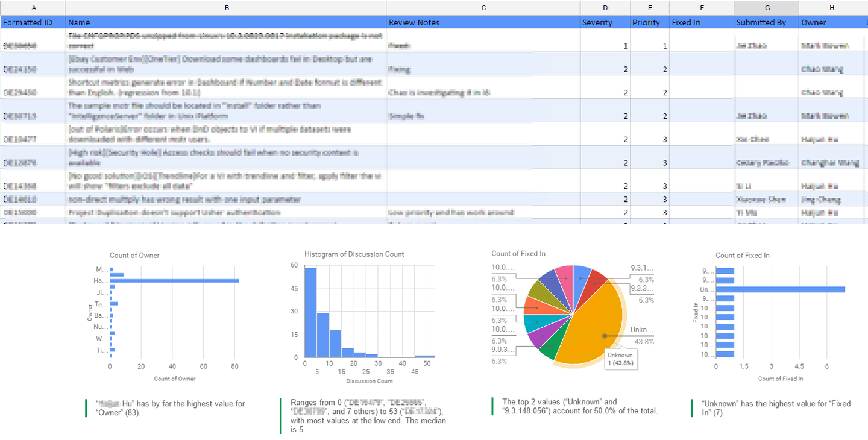
Task: Click the 'Owner' header cell
Action: pyautogui.click(x=832, y=22)
